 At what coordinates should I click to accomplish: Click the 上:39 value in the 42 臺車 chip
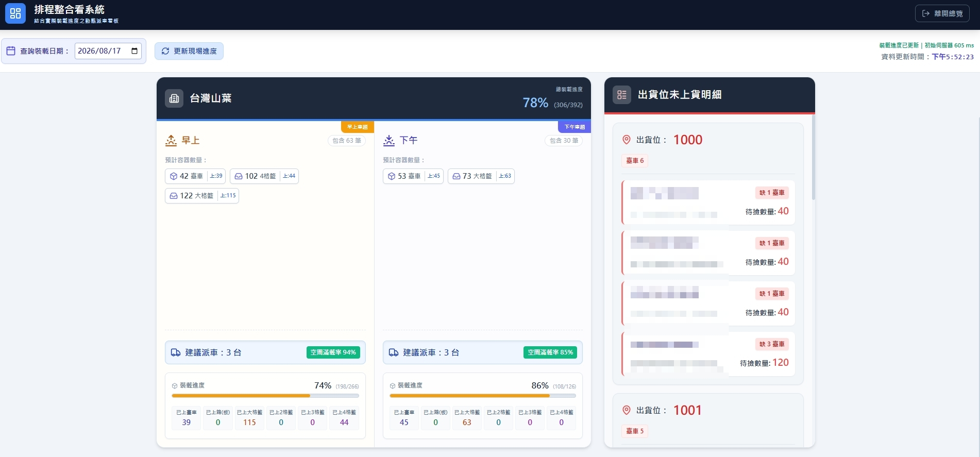(x=216, y=176)
